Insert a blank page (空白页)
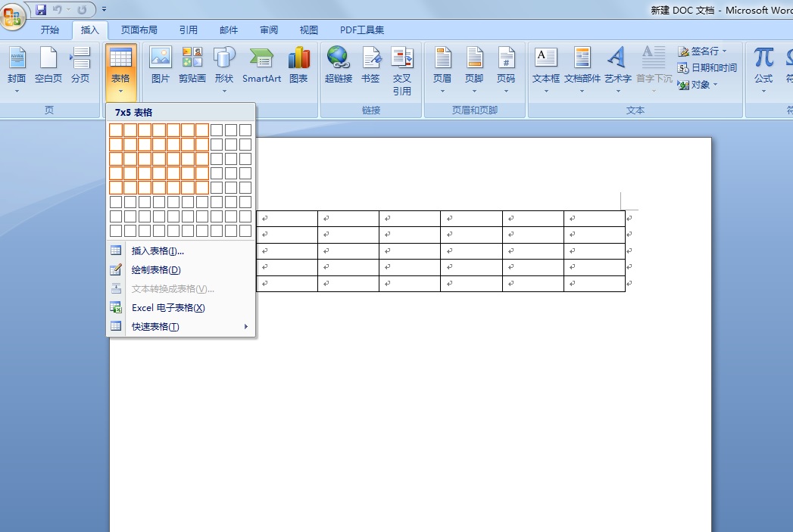 (x=48, y=65)
